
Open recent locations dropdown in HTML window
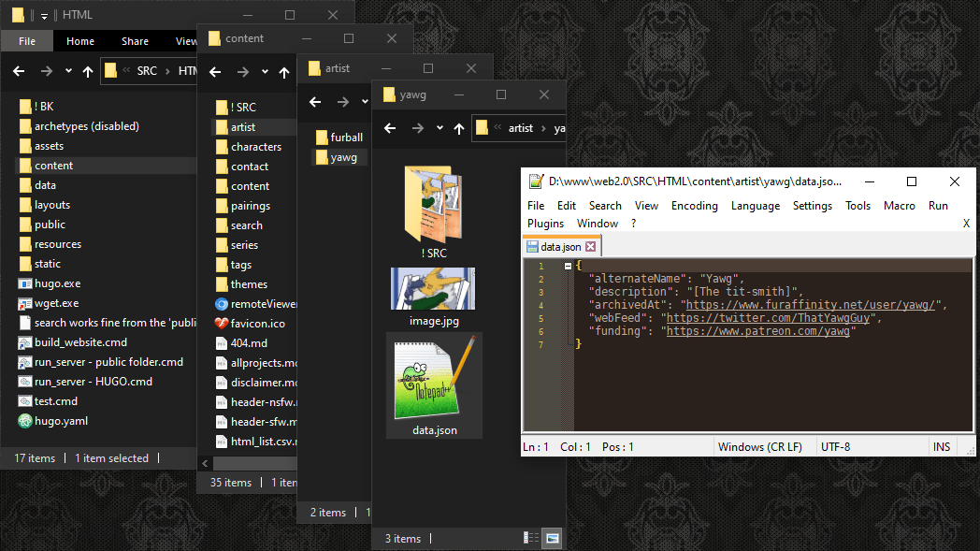point(68,70)
